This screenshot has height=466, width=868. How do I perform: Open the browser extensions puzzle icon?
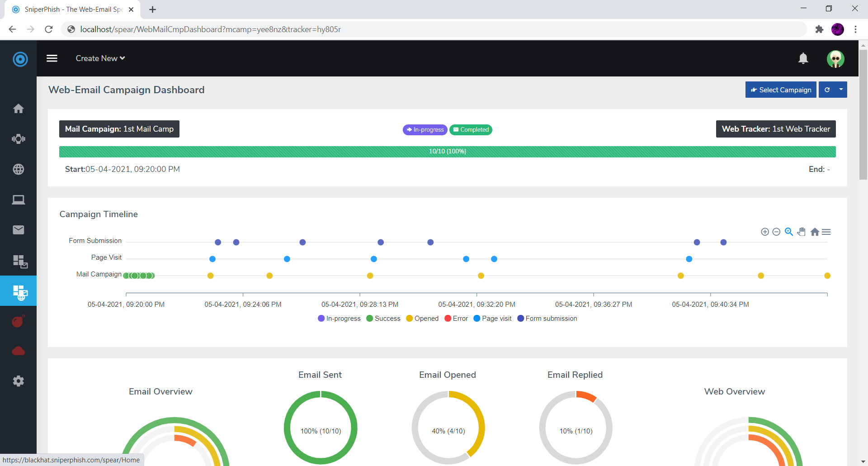(x=819, y=29)
